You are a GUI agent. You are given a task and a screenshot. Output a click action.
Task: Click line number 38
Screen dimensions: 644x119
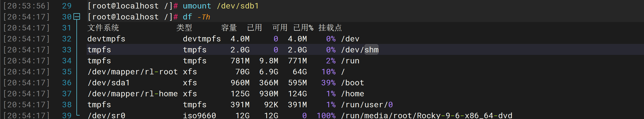coord(67,105)
